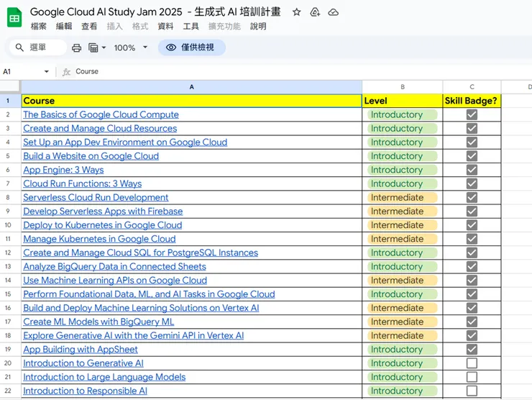Toggle Skill Badge checkbox for Analyze BigQuery Data in Connected Sheets

pos(472,267)
